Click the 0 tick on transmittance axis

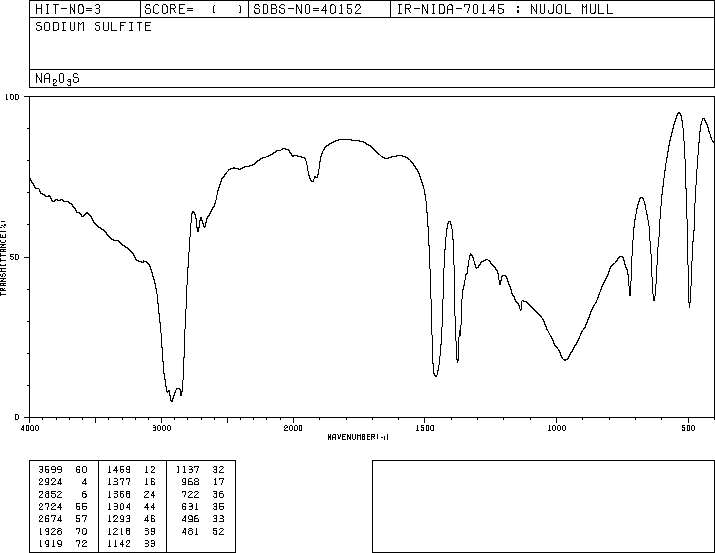[x=17, y=417]
